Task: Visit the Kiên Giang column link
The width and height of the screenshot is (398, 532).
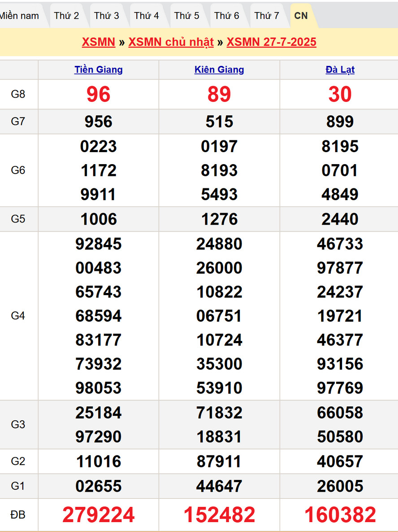Action: pyautogui.click(x=219, y=70)
